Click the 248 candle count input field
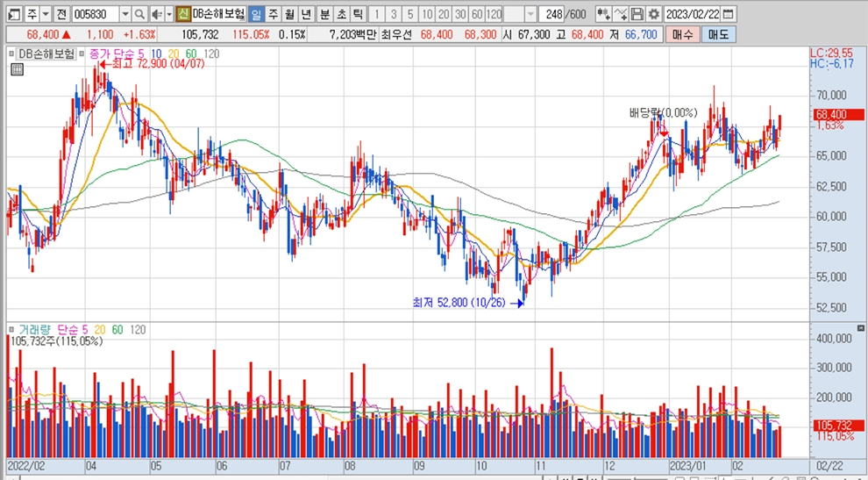 552,15
